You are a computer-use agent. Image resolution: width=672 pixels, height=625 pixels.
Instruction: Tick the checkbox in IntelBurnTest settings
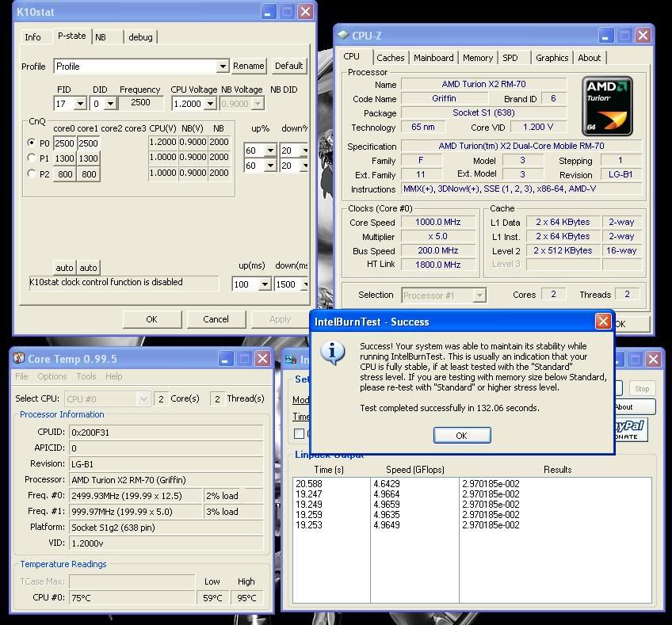(x=300, y=433)
